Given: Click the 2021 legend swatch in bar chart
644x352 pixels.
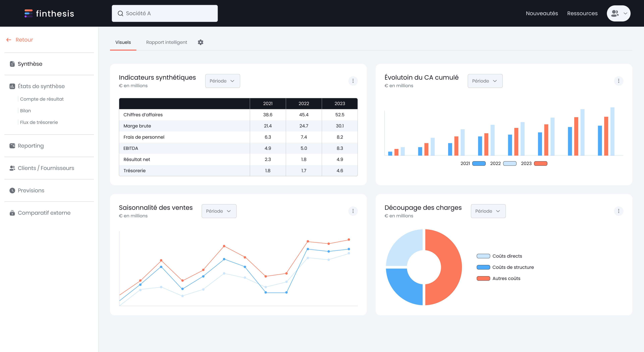Looking at the screenshot, I should tap(479, 164).
